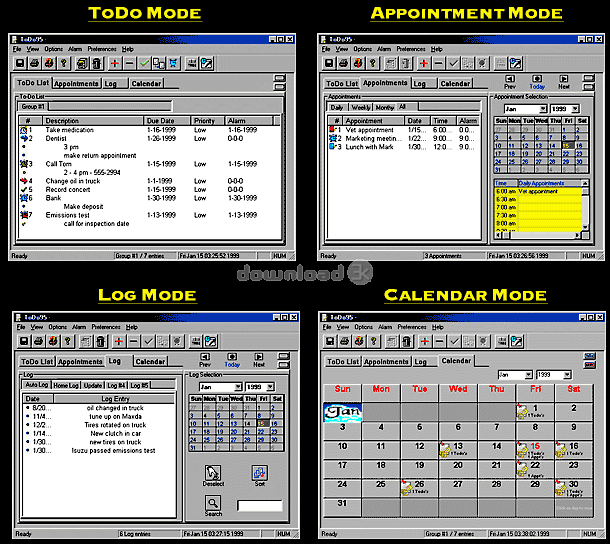
Task: Click the Deselect icon in Log Mode window
Action: pyautogui.click(x=213, y=473)
